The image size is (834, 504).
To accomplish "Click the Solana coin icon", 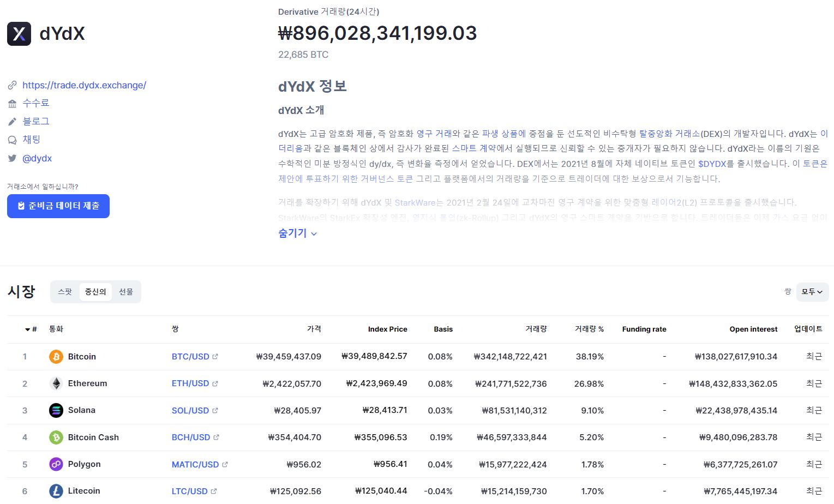I will coord(56,410).
